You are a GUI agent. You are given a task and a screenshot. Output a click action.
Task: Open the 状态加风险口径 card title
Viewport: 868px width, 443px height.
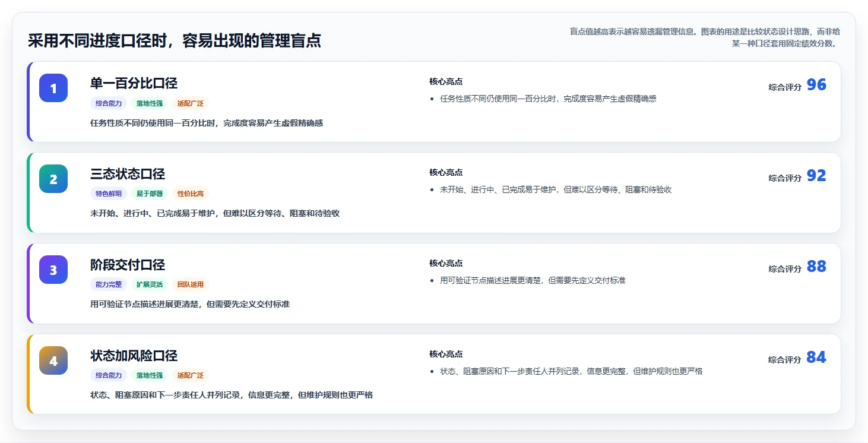(134, 356)
